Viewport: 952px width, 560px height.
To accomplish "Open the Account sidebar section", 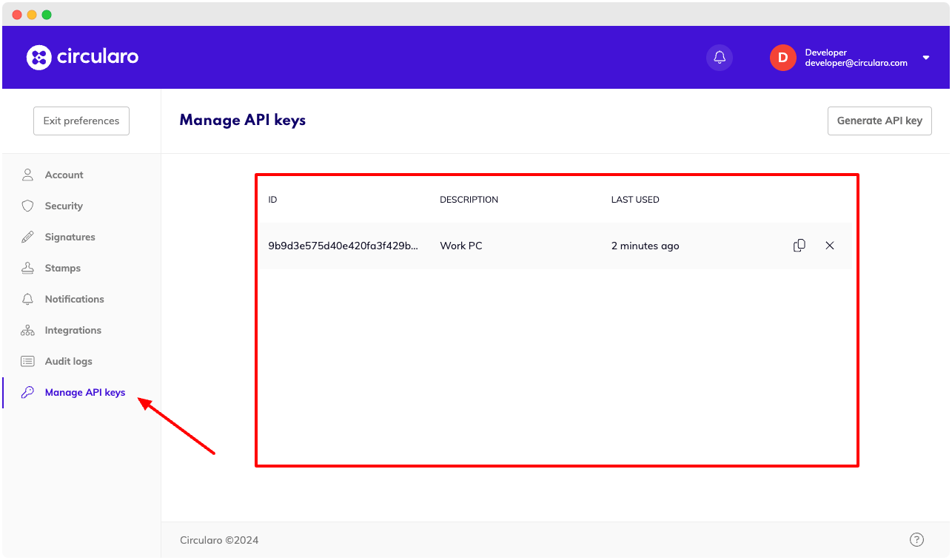I will (x=65, y=175).
